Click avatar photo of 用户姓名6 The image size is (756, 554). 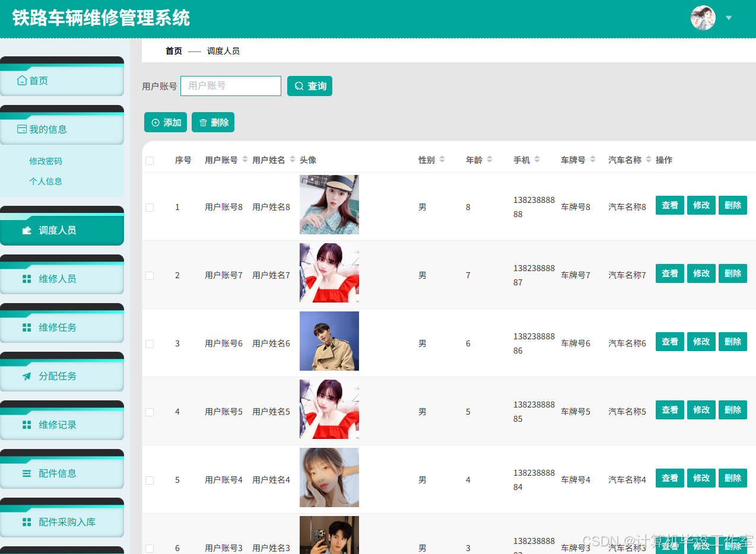point(329,341)
